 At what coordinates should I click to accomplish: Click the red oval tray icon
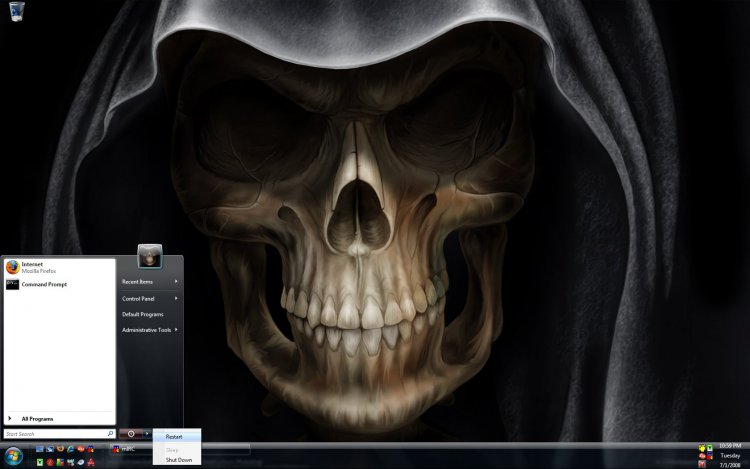[702, 456]
